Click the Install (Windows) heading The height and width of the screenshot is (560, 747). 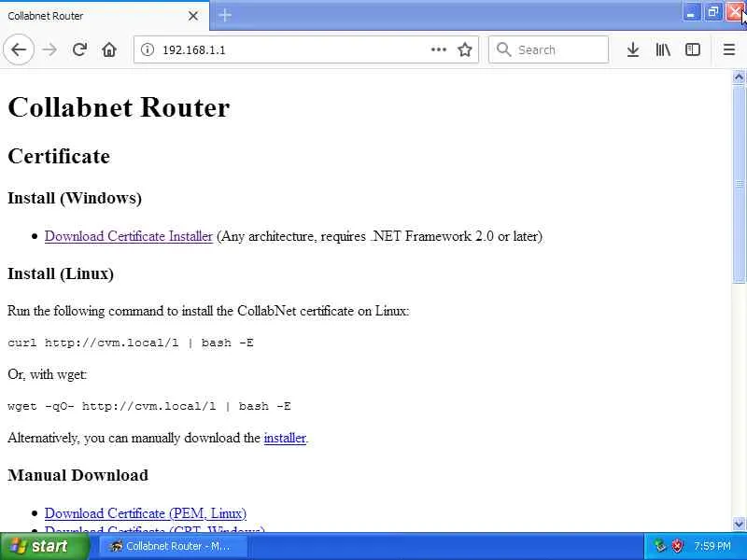75,198
